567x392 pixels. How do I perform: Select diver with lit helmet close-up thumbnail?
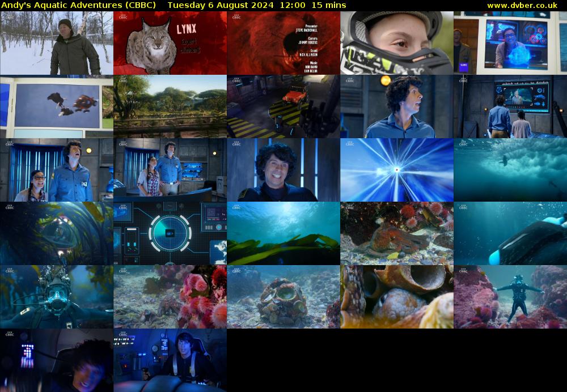(57, 297)
